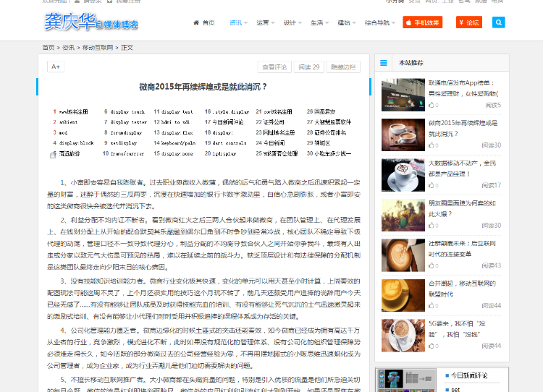Click the list icon beside 本站推荐
Screen dimensions: 543x392
383,63
